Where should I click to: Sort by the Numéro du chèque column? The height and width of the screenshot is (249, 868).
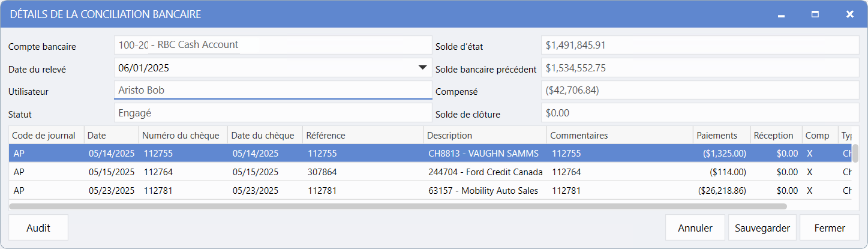pyautogui.click(x=183, y=136)
